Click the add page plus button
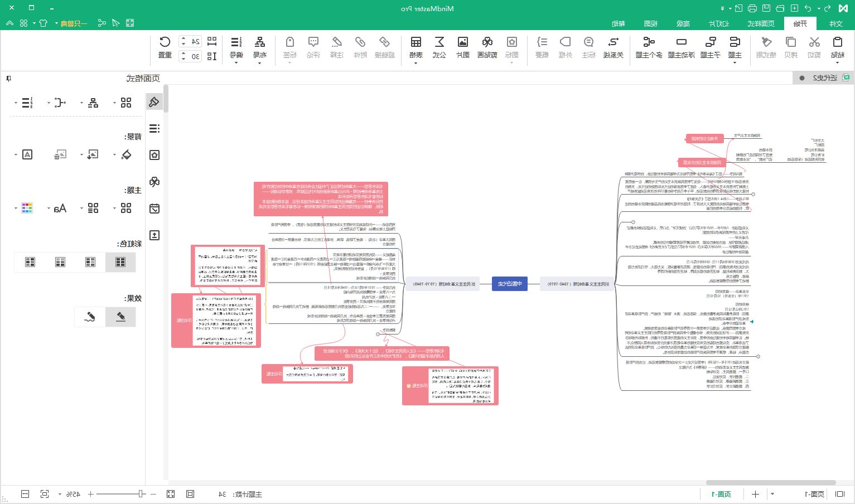The width and height of the screenshot is (855, 504). click(x=755, y=494)
